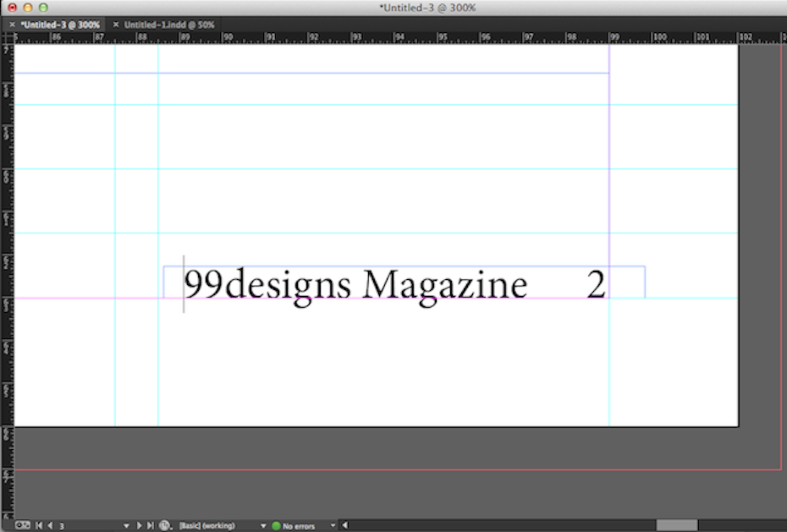Jump to last page in document
This screenshot has width=787, height=532.
click(x=150, y=525)
